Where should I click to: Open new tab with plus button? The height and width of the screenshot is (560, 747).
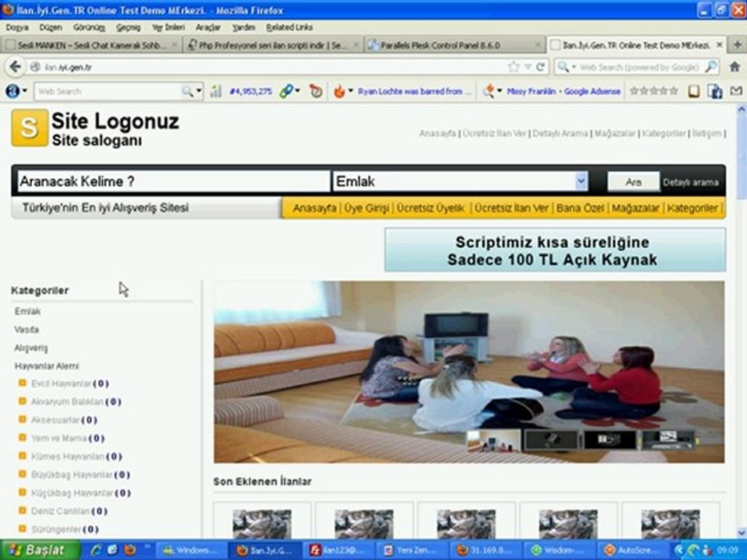pos(737,45)
